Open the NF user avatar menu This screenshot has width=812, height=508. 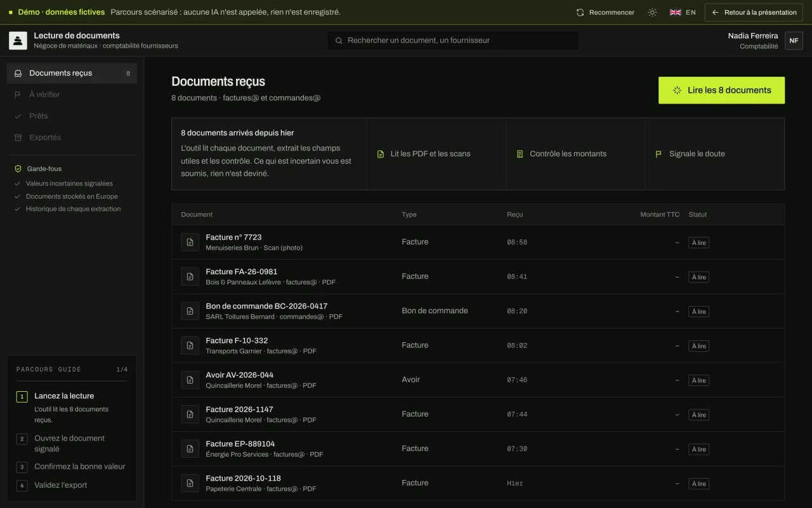(x=794, y=41)
